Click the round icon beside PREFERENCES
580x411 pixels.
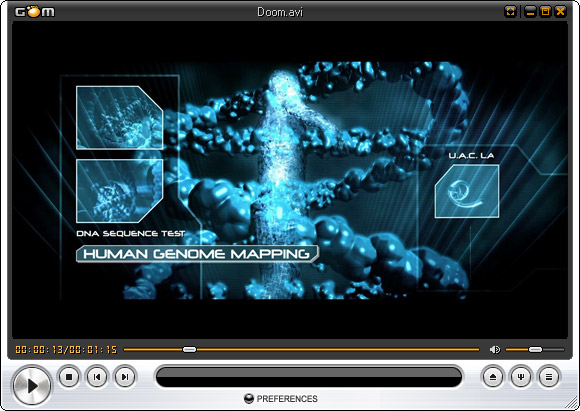point(249,399)
